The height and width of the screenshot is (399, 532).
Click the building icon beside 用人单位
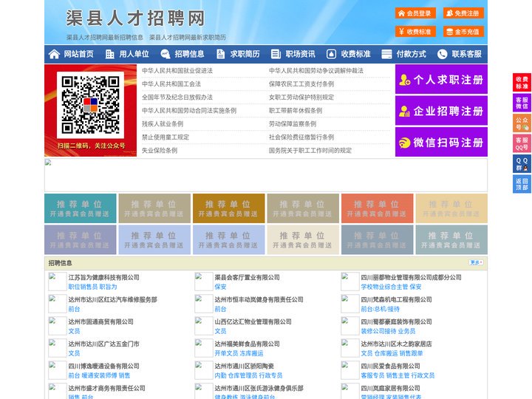109,54
